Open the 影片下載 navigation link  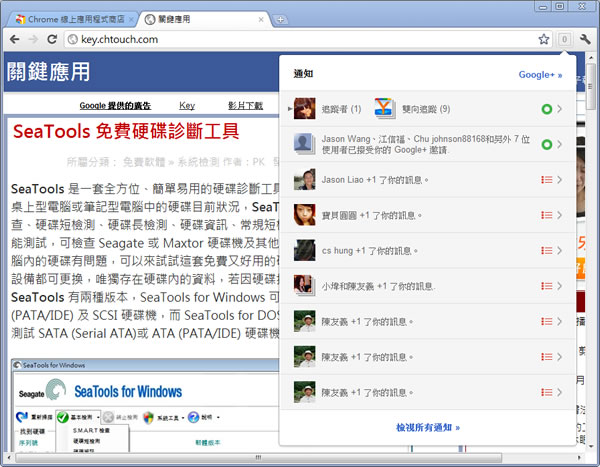point(244,105)
